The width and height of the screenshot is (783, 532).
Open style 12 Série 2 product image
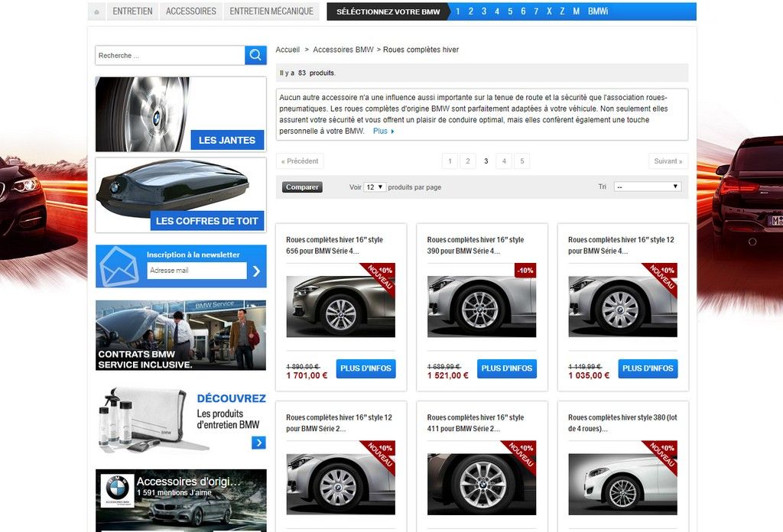pyautogui.click(x=340, y=484)
